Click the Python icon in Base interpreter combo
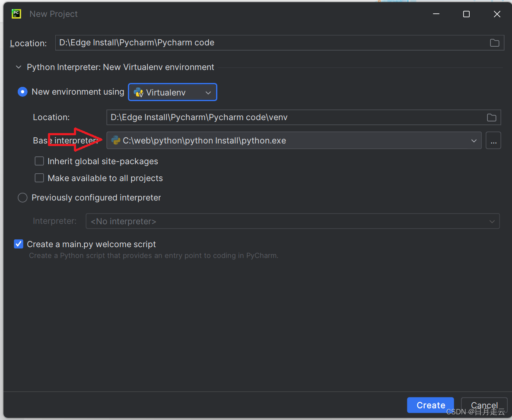Image resolution: width=512 pixels, height=420 pixels. (116, 140)
